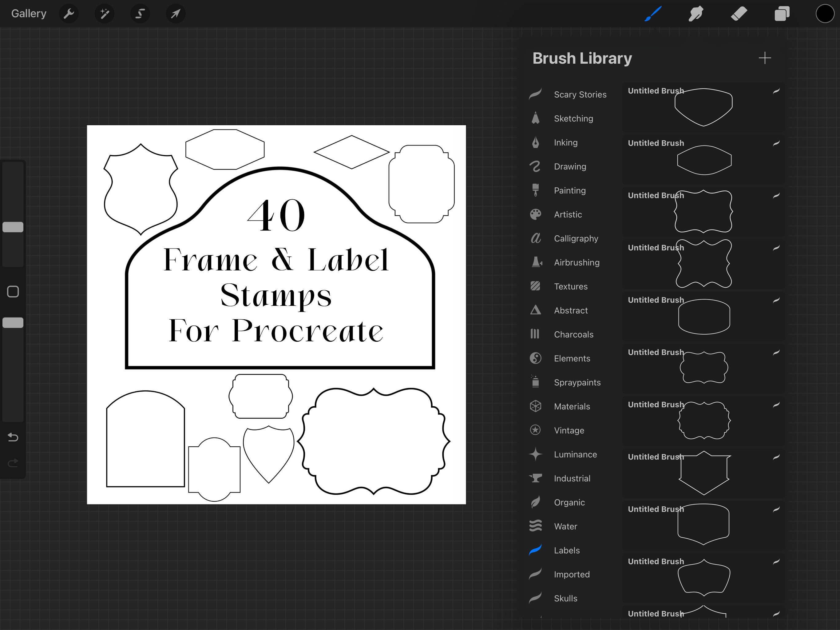840x630 pixels.
Task: Open the Vintage brush category
Action: pyautogui.click(x=569, y=430)
